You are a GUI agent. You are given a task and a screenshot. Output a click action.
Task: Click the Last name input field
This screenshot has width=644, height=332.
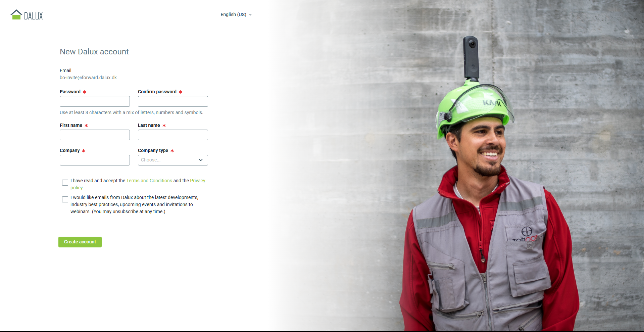173,135
